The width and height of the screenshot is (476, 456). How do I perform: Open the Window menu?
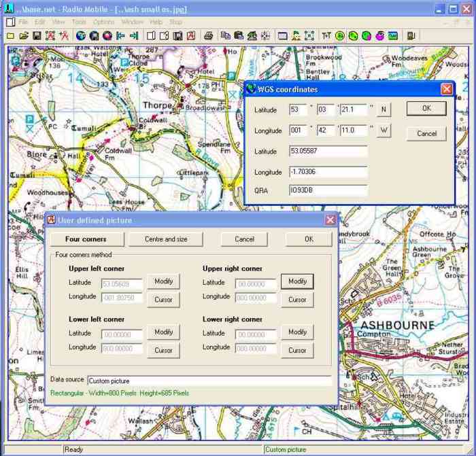tap(133, 22)
